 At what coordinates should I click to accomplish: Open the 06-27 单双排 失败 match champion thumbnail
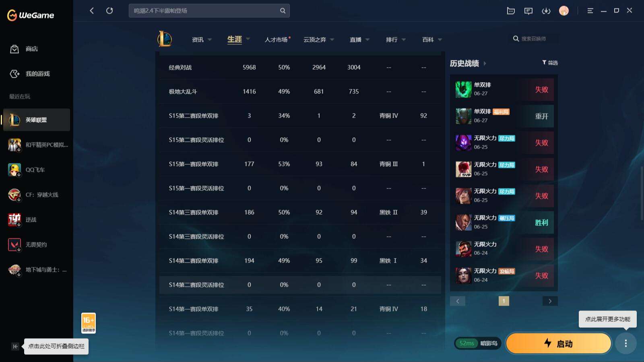tap(463, 89)
